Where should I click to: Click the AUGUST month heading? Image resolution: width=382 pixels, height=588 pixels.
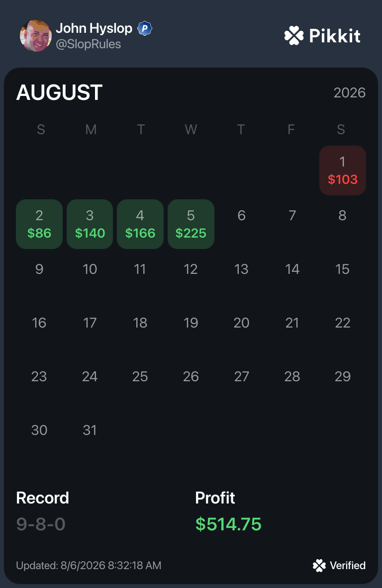coord(59,92)
